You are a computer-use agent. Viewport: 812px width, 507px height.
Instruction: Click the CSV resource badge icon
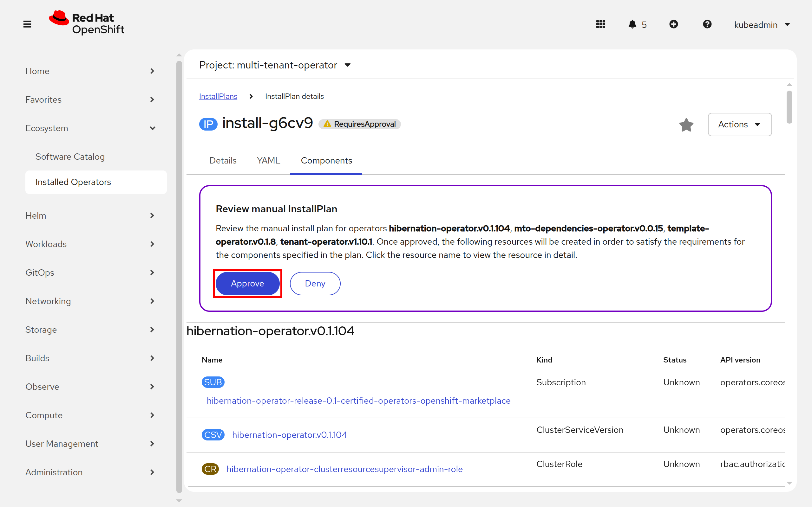click(213, 435)
